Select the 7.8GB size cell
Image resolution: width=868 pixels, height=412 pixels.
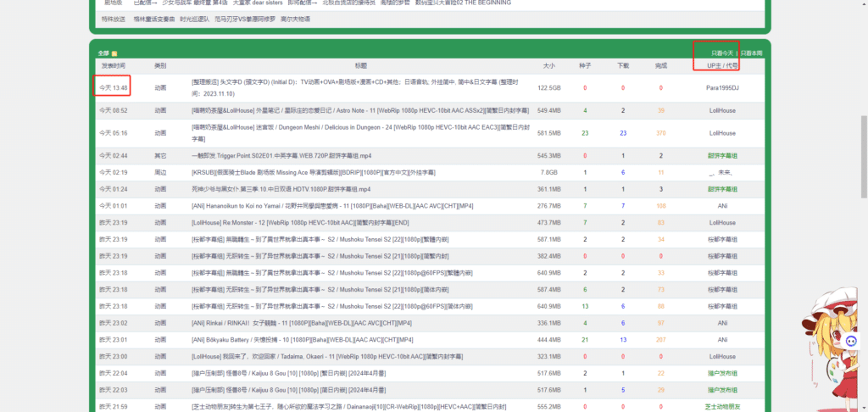(549, 173)
